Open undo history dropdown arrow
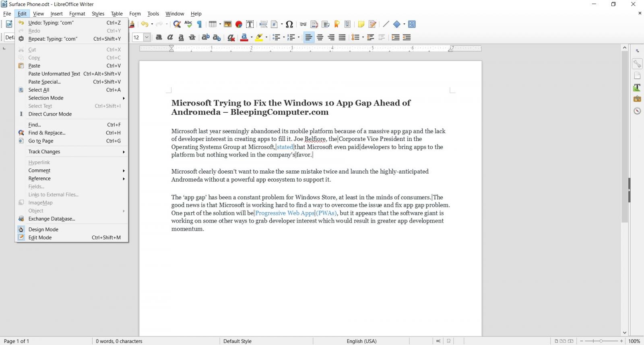The image size is (644, 345). tap(152, 24)
